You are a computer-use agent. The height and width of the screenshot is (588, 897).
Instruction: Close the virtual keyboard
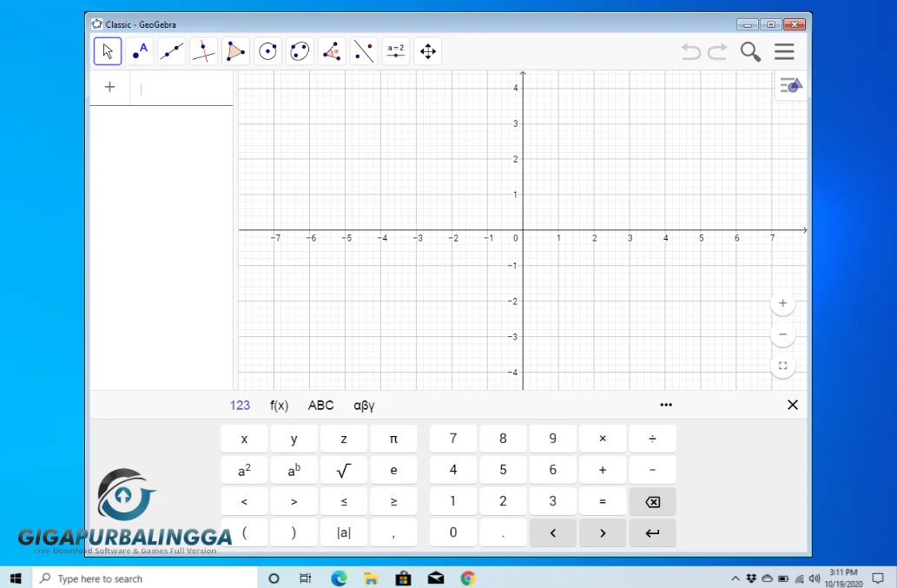(x=792, y=405)
